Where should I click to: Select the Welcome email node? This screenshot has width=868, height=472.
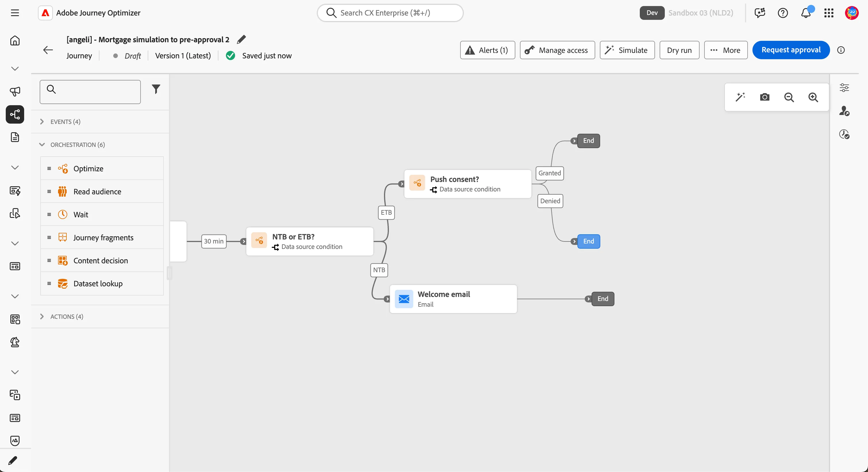[453, 299]
